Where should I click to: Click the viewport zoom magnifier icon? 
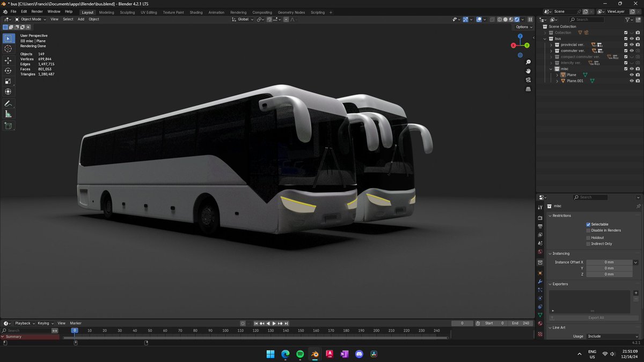[x=528, y=62]
